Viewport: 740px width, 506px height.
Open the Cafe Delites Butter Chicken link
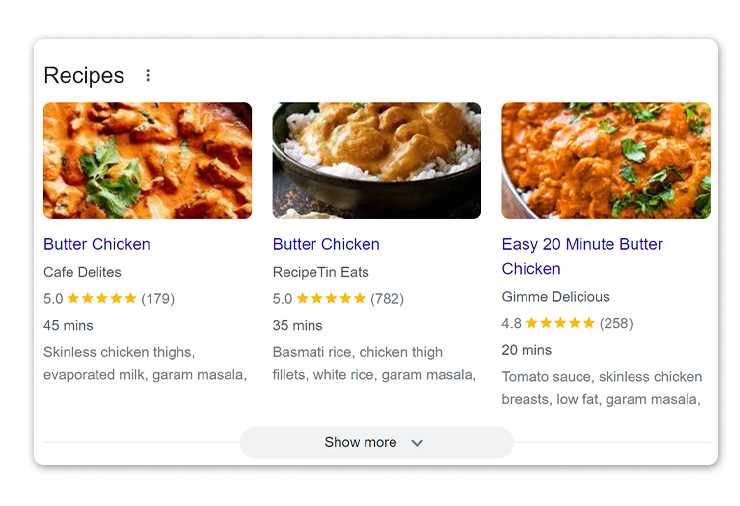pyautogui.click(x=97, y=244)
